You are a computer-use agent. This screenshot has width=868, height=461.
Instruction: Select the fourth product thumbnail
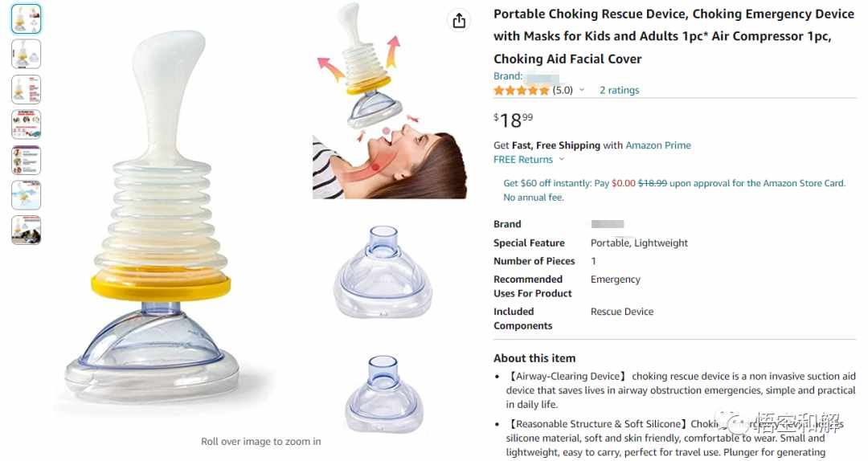[26, 124]
